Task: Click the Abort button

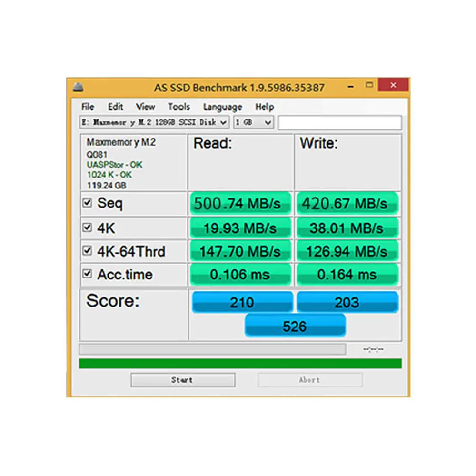Action: click(x=310, y=380)
